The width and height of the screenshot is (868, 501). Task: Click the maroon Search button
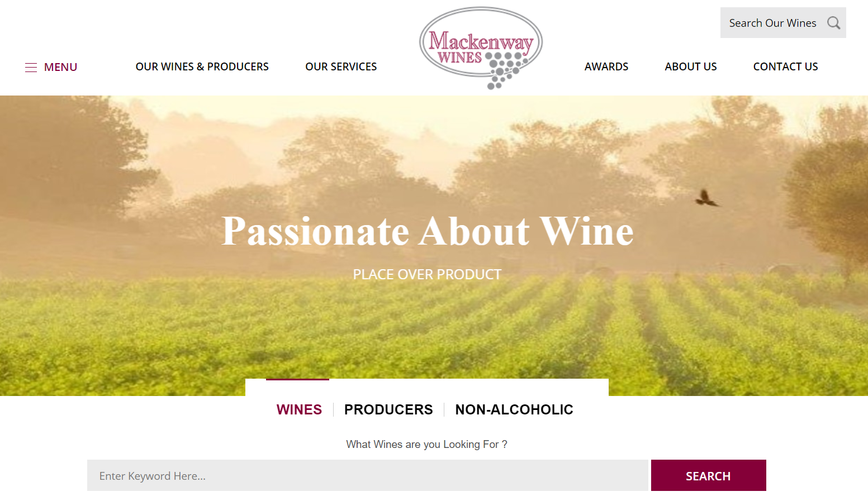tap(708, 475)
